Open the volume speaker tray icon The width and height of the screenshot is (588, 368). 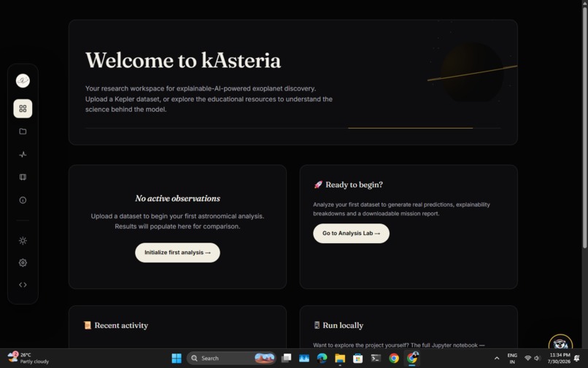[x=537, y=359]
